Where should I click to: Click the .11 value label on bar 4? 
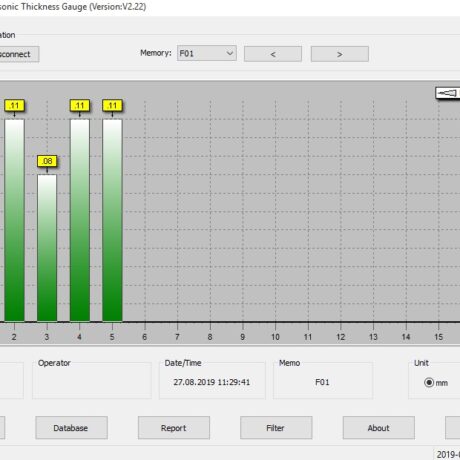click(80, 106)
